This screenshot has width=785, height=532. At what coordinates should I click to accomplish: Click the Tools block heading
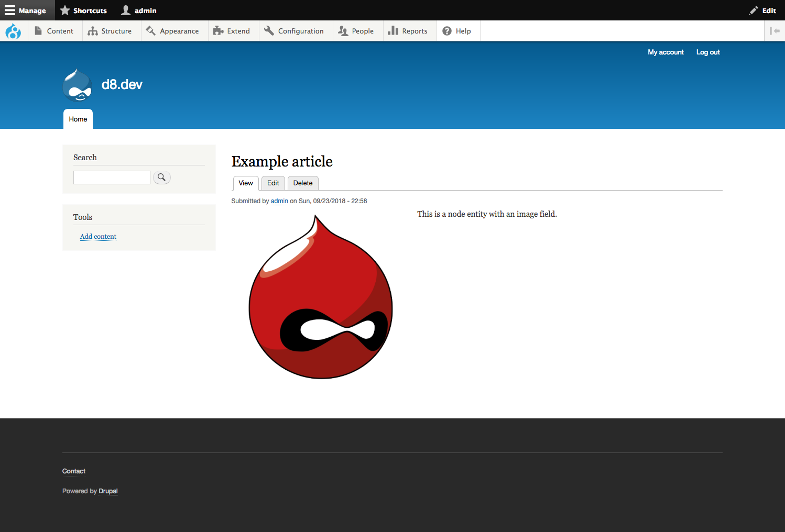point(83,217)
